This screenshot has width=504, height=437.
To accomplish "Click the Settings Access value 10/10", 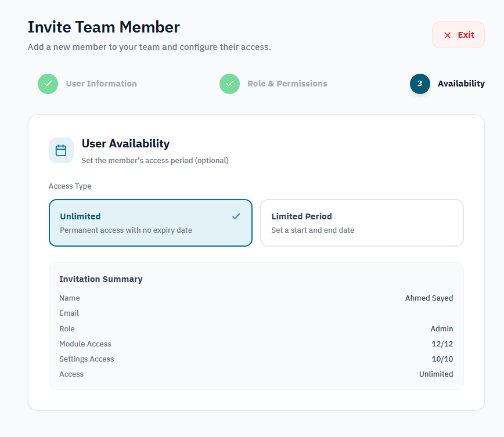I will pyautogui.click(x=442, y=359).
